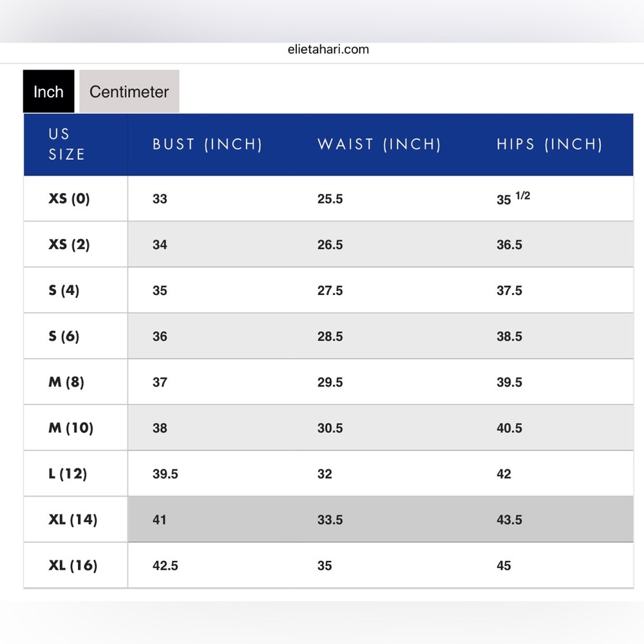644x644 pixels.
Task: Select the S (6) size row label
Action: coord(64,336)
